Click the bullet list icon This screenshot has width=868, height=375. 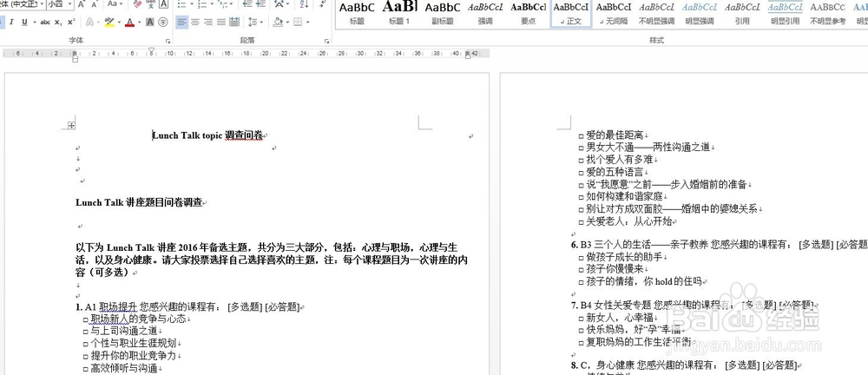click(x=181, y=4)
